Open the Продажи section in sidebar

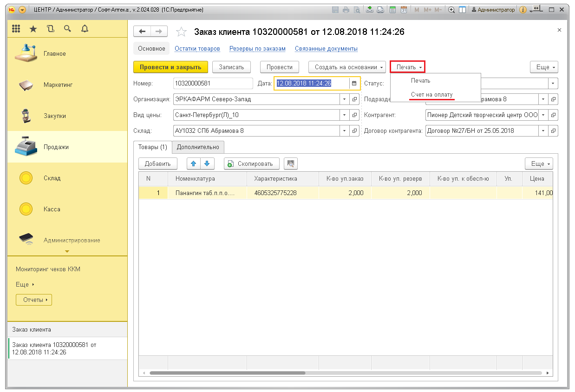pos(56,147)
